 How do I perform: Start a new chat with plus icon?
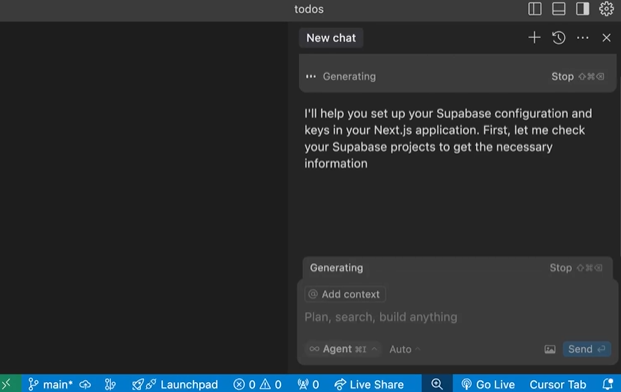tap(534, 38)
